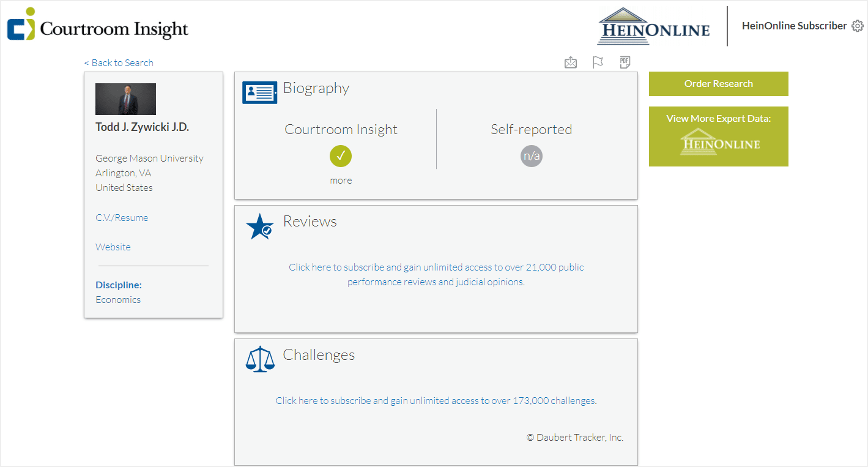The height and width of the screenshot is (467, 868).
Task: Click the Order Research button
Action: [718, 83]
